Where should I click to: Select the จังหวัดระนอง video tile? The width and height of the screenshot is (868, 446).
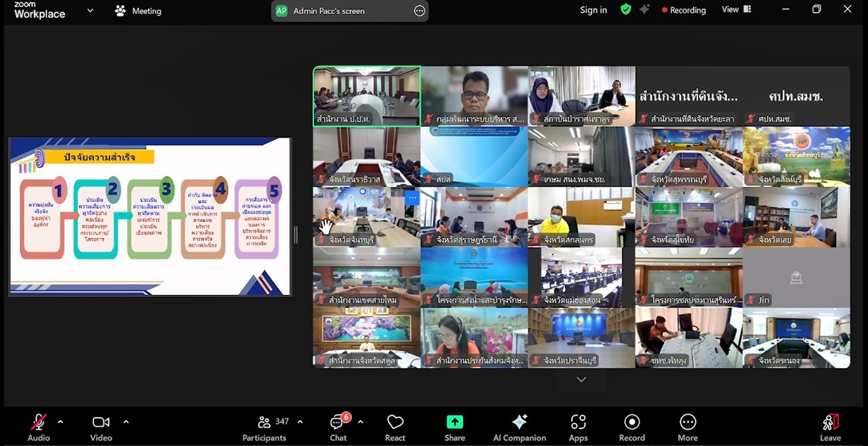[x=797, y=338]
